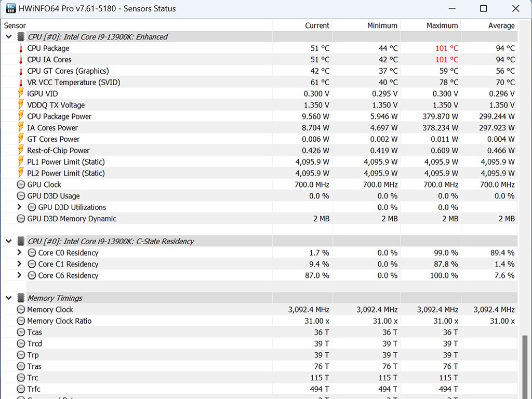The width and height of the screenshot is (532, 399).
Task: Click the thermometer icon beside VR VCC Temperature
Action: click(x=21, y=83)
